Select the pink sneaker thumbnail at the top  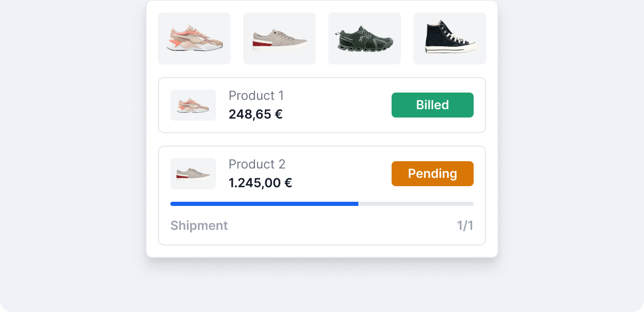point(194,38)
